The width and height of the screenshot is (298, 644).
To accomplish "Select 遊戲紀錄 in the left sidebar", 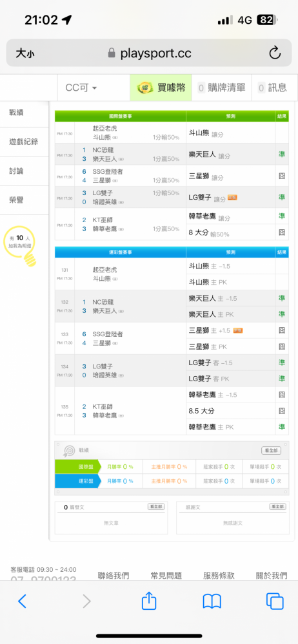I will (25, 142).
